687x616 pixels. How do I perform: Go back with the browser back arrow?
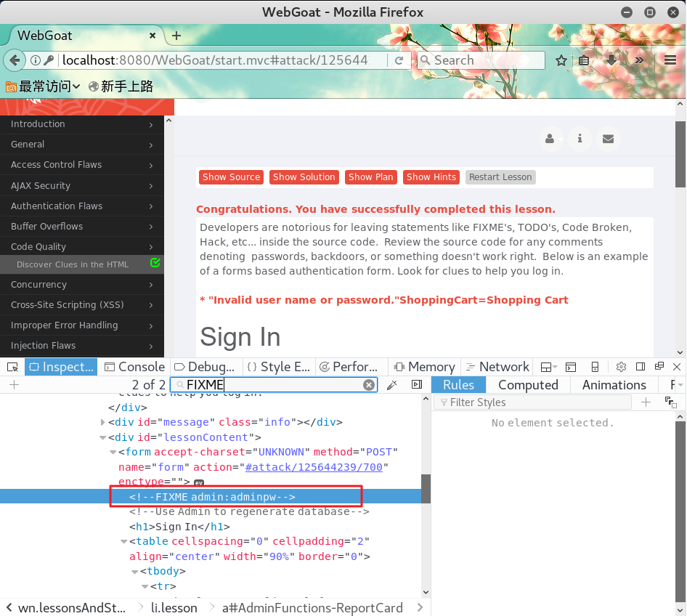tap(15, 60)
